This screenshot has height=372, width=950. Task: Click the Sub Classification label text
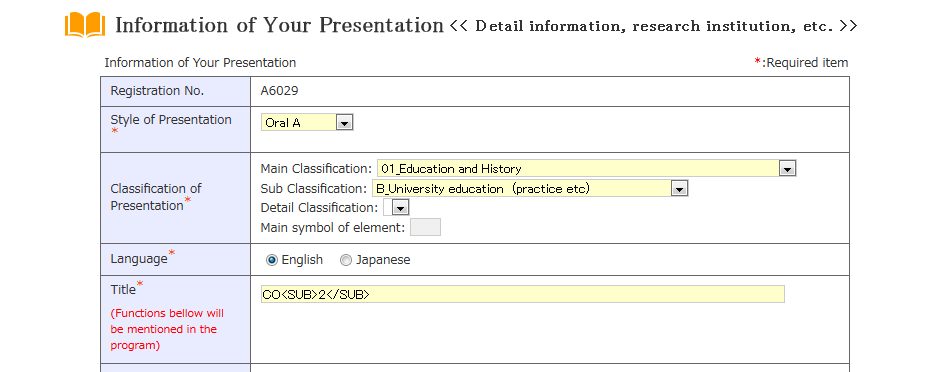pos(314,188)
